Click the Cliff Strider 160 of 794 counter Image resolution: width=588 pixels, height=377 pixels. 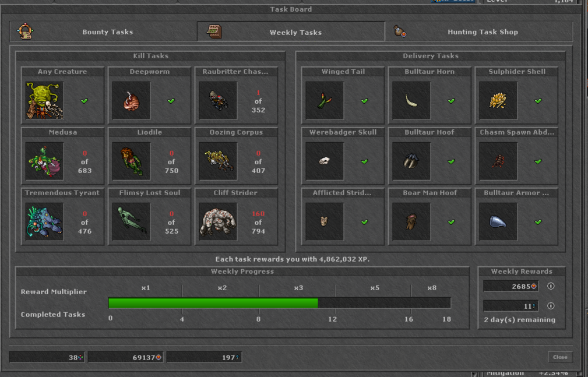click(258, 223)
